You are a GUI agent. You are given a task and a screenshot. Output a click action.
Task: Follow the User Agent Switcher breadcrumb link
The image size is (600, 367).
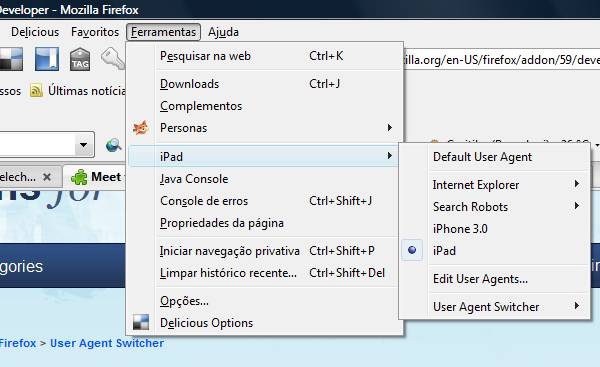click(107, 343)
